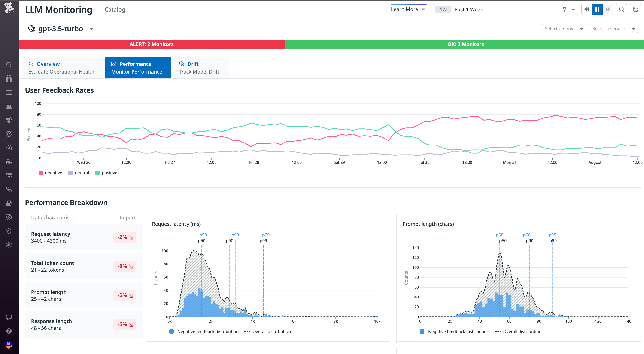Select the Total token count row

(83, 266)
